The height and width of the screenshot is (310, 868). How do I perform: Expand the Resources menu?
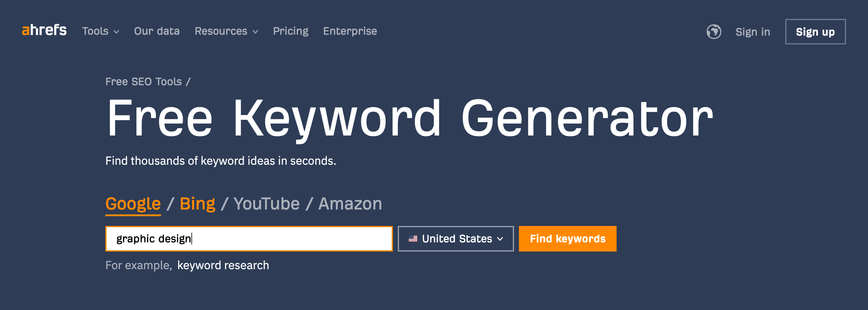[x=226, y=31]
